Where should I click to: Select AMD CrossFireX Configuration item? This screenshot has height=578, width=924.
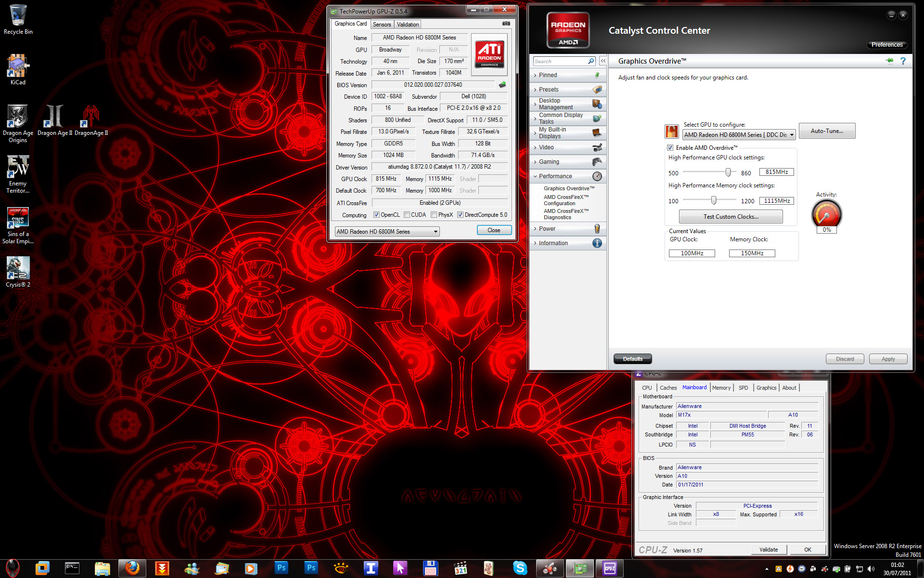(x=566, y=200)
